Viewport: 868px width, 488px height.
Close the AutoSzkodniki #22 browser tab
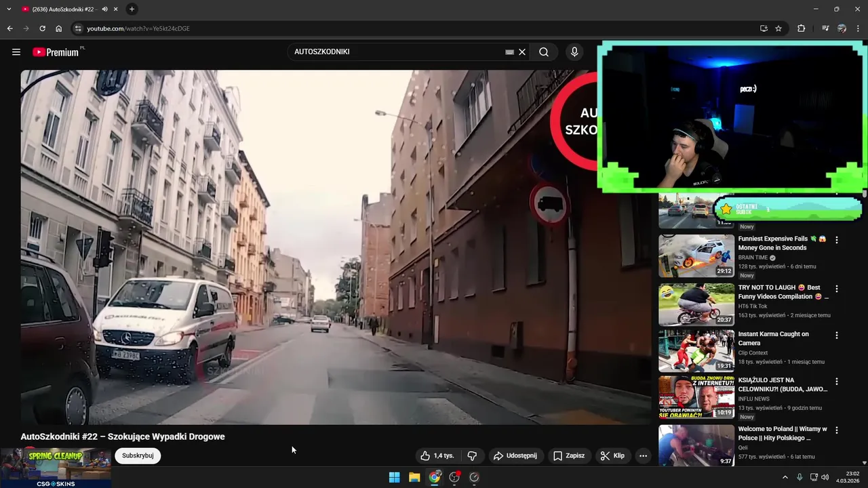click(x=115, y=9)
